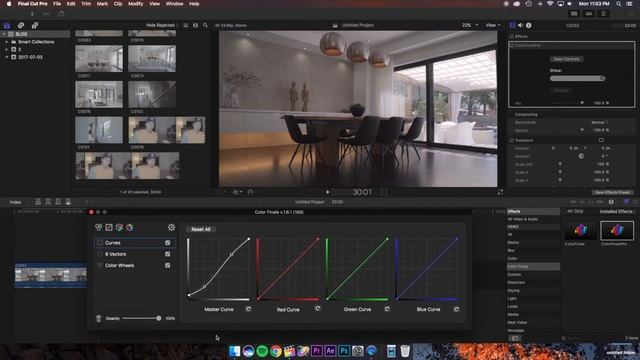Open the Blend Mode Normal dropdown
640x360 pixels.
click(600, 122)
